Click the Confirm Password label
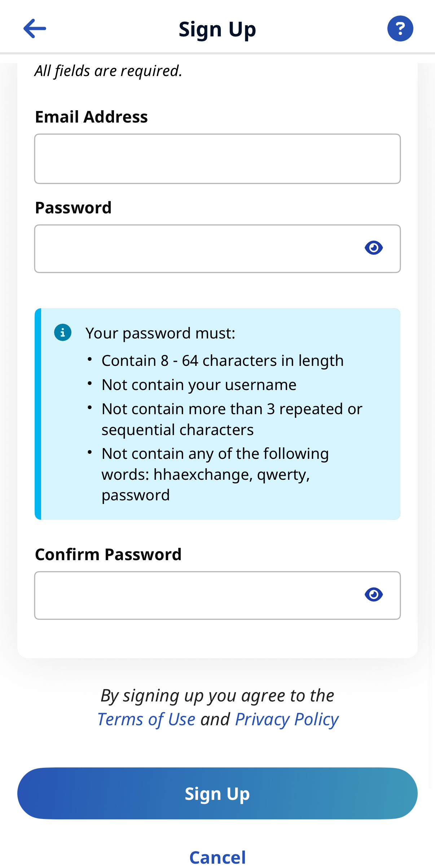This screenshot has height=868, width=435. [x=108, y=554]
